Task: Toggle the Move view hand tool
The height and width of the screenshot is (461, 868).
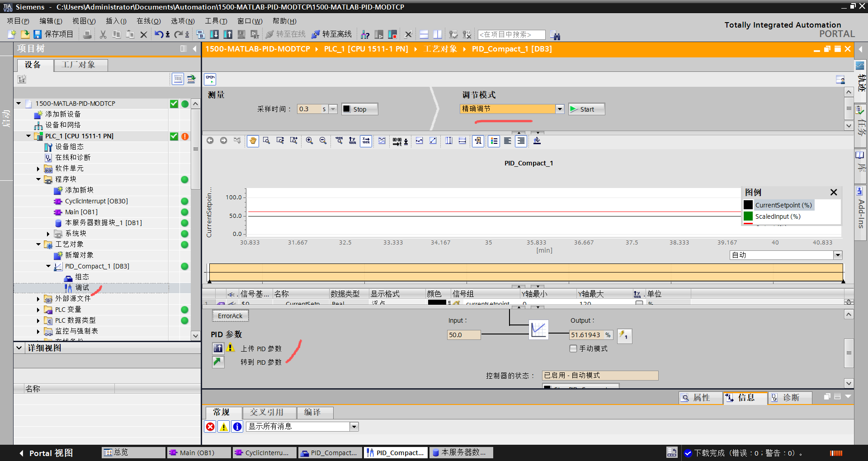Action: (x=253, y=141)
